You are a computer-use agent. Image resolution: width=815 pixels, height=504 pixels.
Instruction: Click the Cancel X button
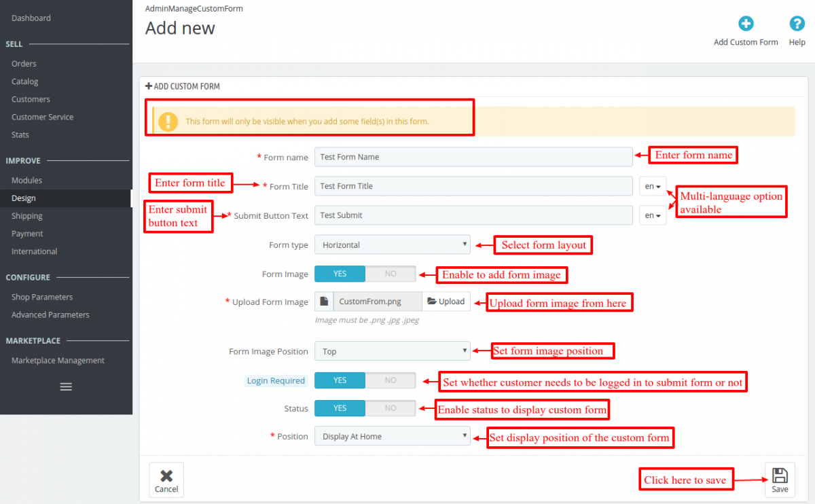tap(166, 480)
